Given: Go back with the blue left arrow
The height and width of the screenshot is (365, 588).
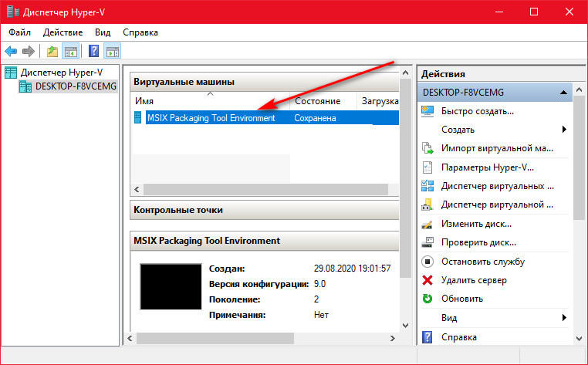Looking at the screenshot, I should pos(11,51).
